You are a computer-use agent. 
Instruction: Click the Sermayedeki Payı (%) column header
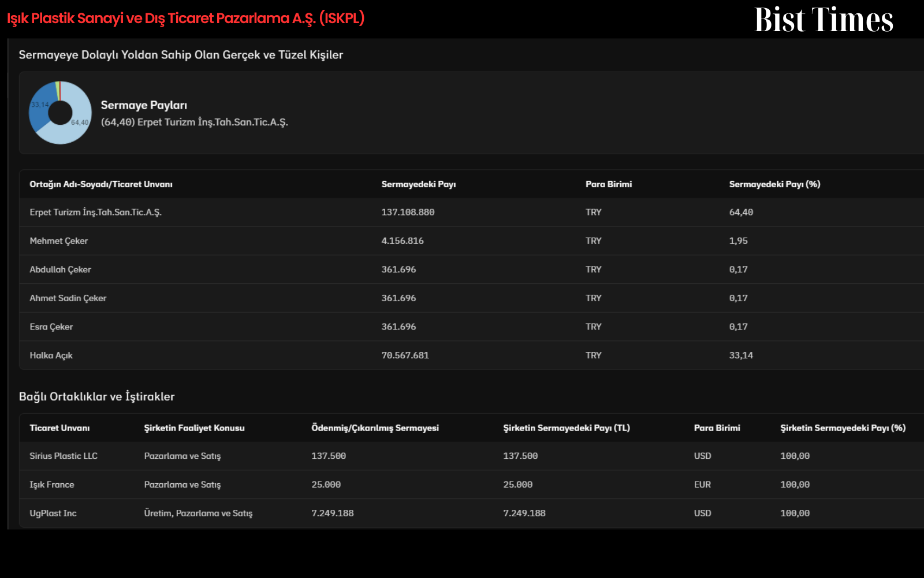tap(774, 184)
